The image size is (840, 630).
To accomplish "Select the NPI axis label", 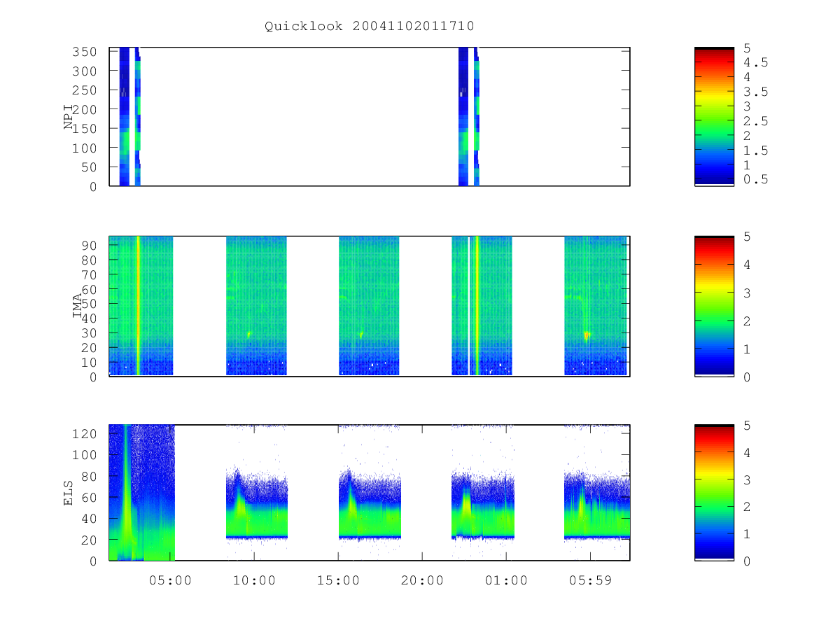I will coord(69,116).
